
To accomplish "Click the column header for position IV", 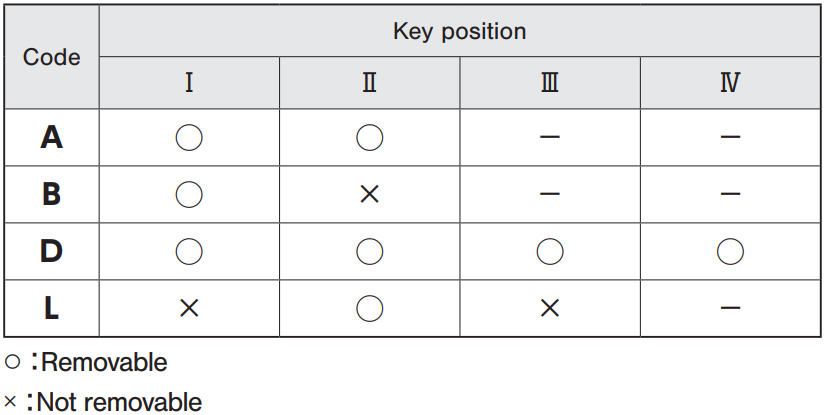I will [730, 83].
